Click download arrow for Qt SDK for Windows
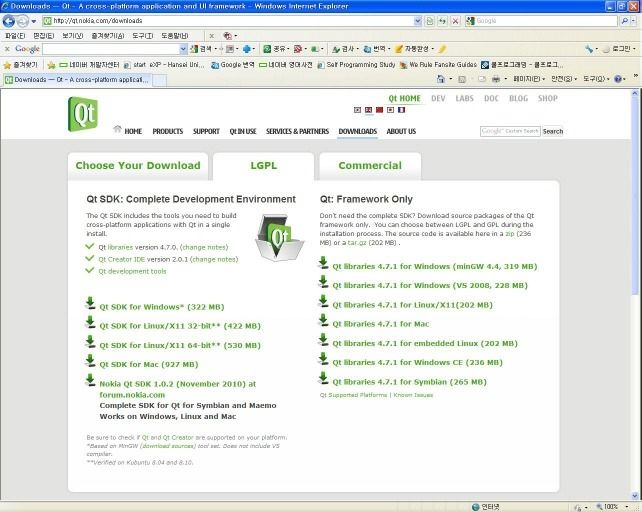Screen dimensions: 642x512 (90, 304)
